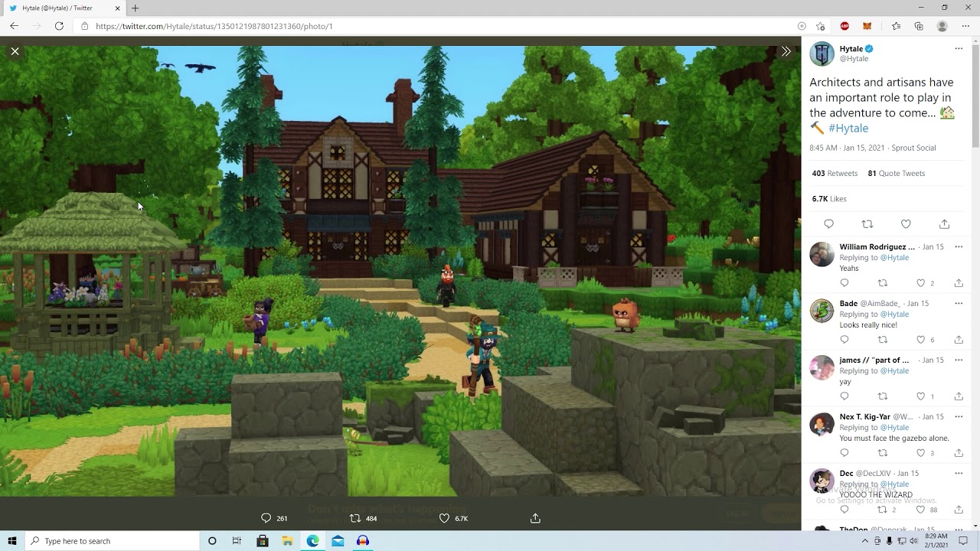Screen dimensions: 980x551
Task: View the 403 Retweets list
Action: pyautogui.click(x=835, y=173)
